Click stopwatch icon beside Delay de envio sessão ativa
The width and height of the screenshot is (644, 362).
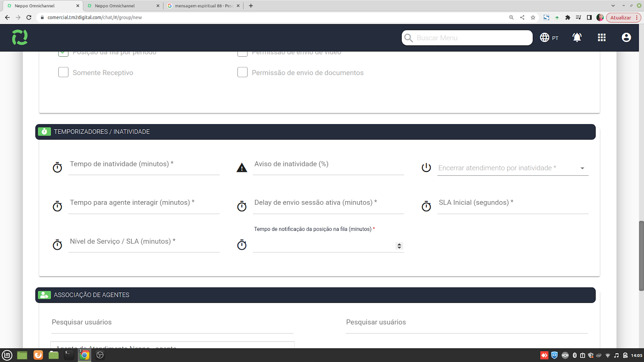242,206
